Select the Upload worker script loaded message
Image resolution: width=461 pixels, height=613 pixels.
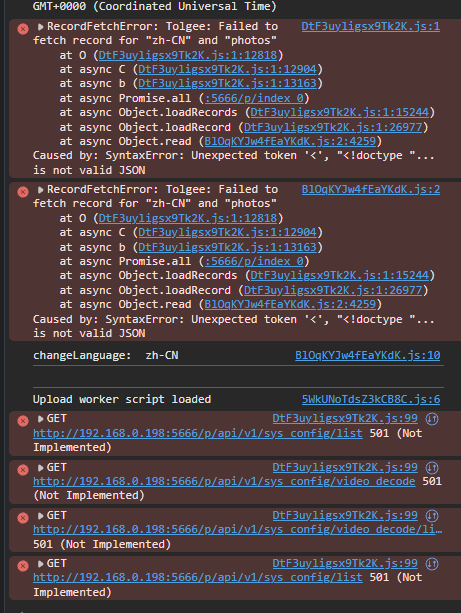122,399
